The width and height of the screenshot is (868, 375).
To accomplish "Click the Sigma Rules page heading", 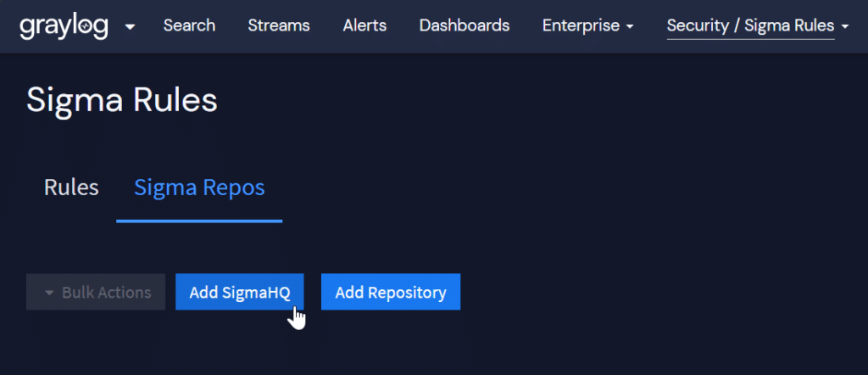I will [122, 100].
